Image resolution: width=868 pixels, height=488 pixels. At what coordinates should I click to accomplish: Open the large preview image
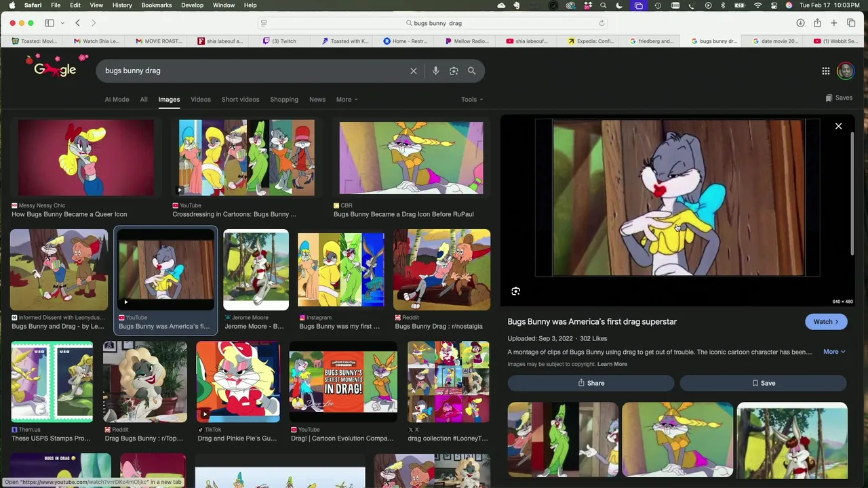click(677, 198)
